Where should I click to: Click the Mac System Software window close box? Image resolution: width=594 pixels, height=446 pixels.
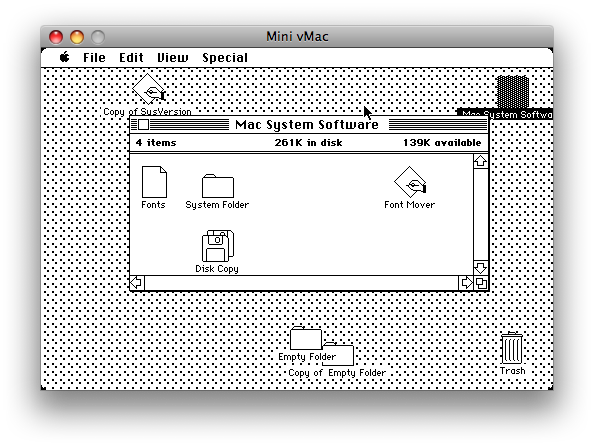pos(143,124)
